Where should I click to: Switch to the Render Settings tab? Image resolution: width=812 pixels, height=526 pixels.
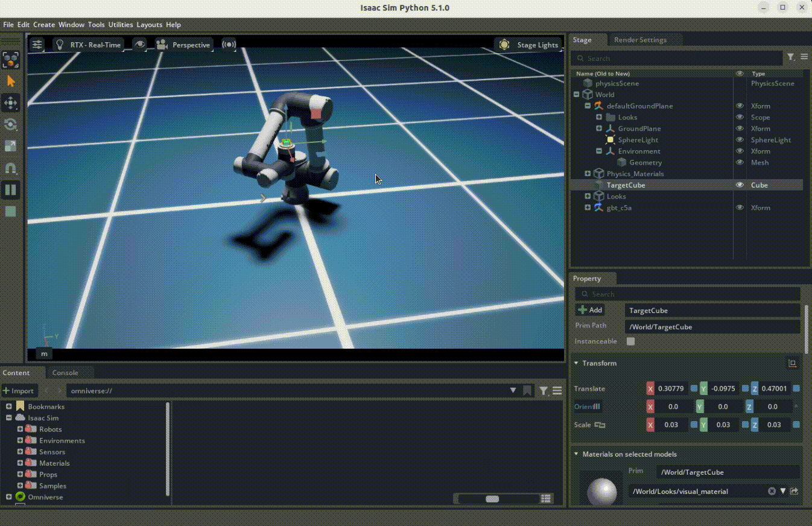[x=640, y=40]
